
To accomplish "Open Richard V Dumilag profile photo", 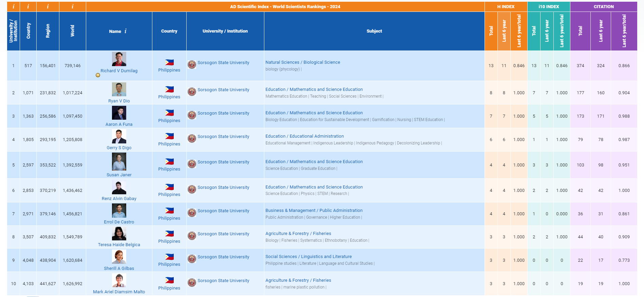I will pos(119,59).
